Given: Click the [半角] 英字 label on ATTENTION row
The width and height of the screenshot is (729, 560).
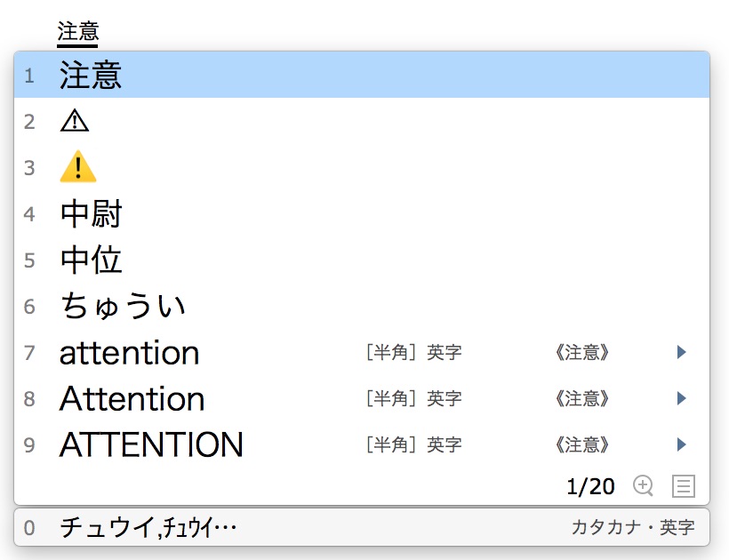Looking at the screenshot, I should tap(413, 444).
